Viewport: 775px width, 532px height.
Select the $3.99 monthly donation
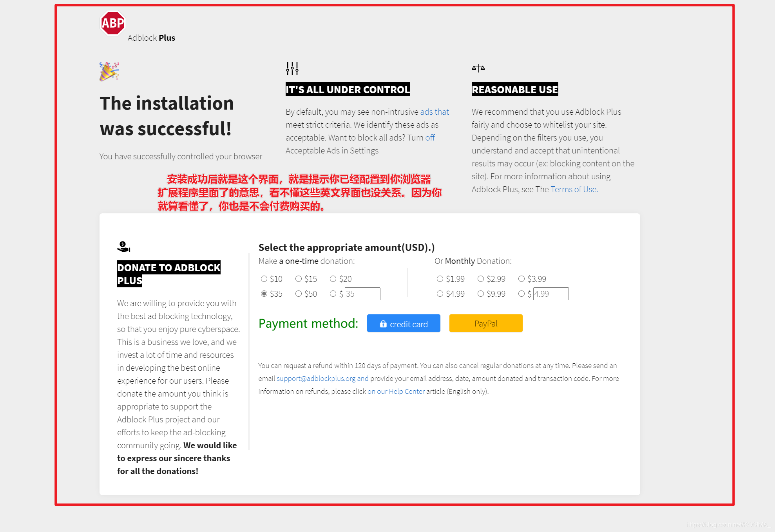point(521,279)
